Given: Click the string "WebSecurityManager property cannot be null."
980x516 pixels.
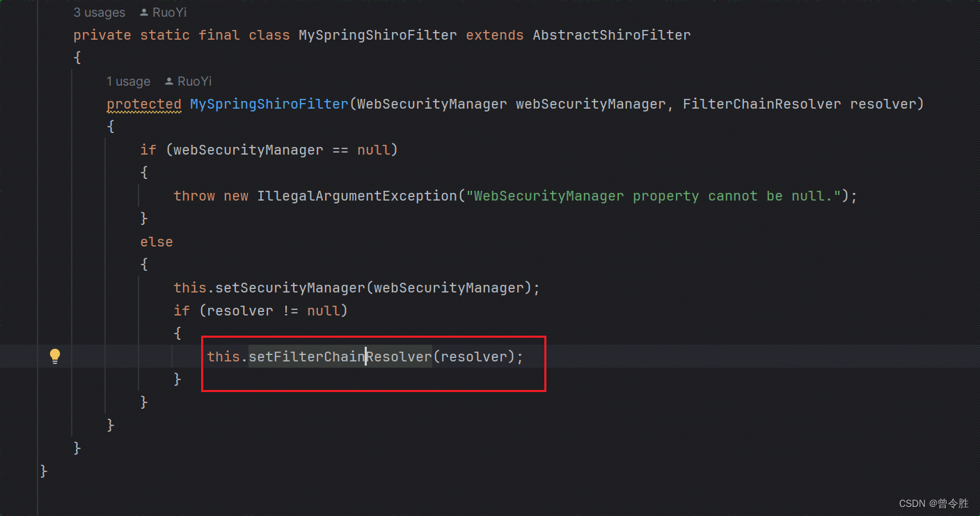Looking at the screenshot, I should click(654, 196).
